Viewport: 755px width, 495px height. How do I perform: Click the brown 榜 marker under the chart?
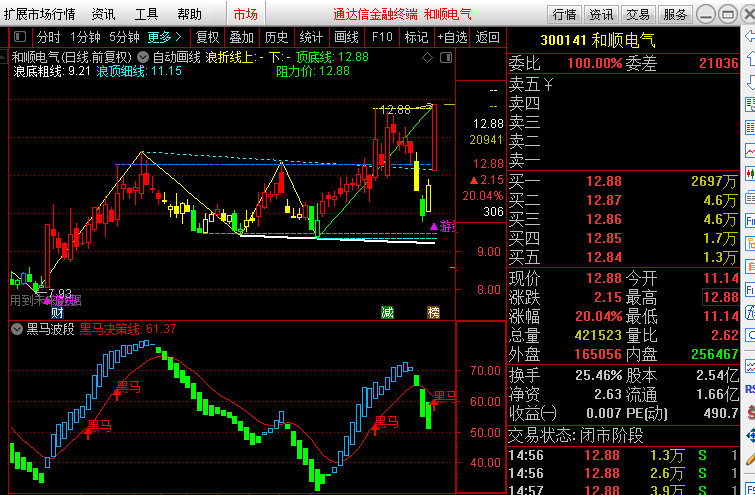point(434,313)
